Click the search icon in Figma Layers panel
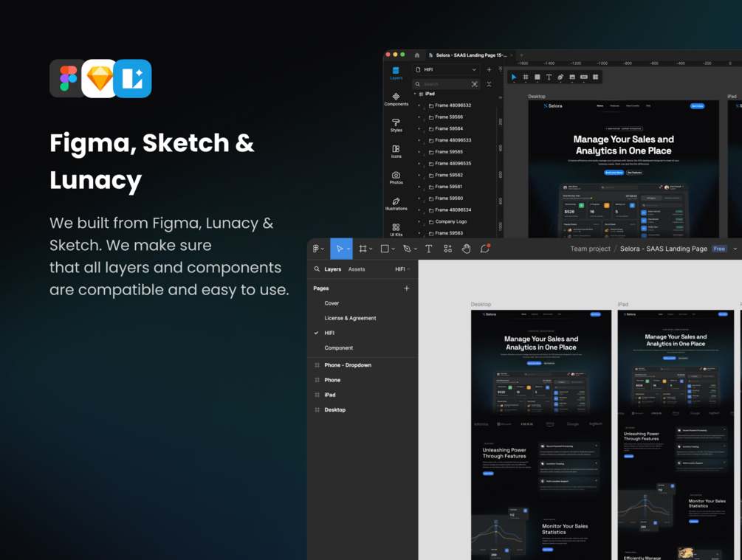Image resolution: width=742 pixels, height=560 pixels. [x=317, y=269]
